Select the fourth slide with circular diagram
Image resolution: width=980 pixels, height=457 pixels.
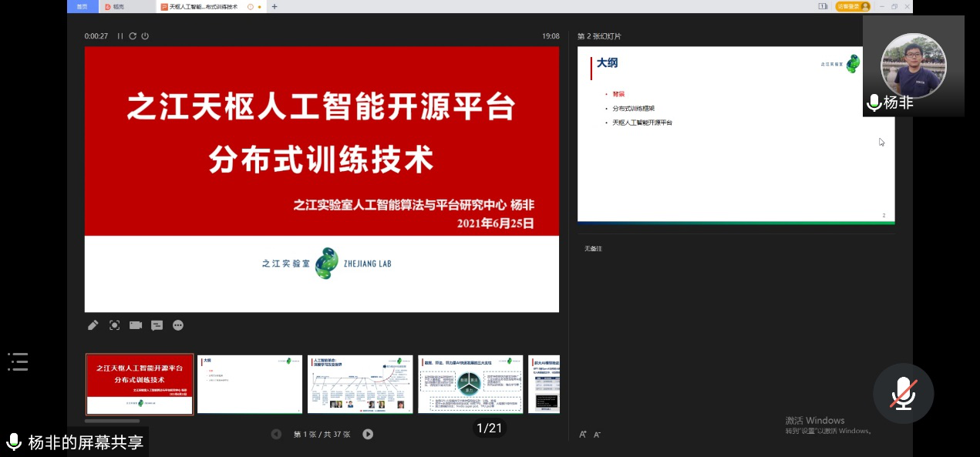(470, 384)
